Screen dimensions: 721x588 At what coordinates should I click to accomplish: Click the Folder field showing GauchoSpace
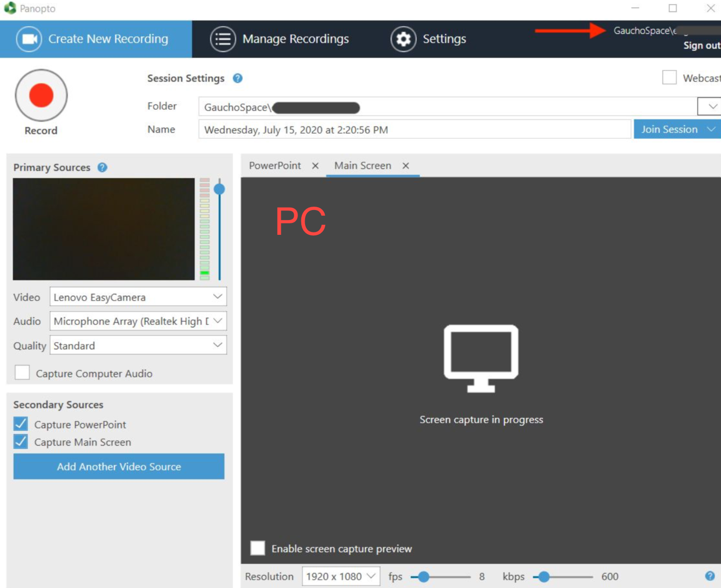coord(448,106)
